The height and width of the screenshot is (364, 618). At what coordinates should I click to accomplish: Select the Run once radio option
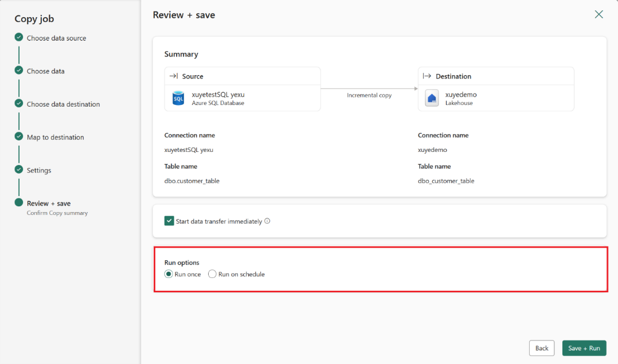169,274
